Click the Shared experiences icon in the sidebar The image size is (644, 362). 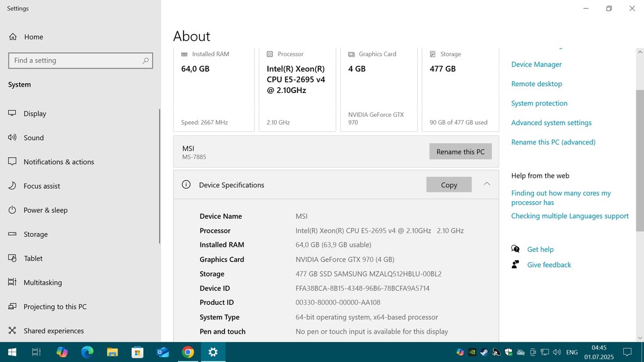13,331
